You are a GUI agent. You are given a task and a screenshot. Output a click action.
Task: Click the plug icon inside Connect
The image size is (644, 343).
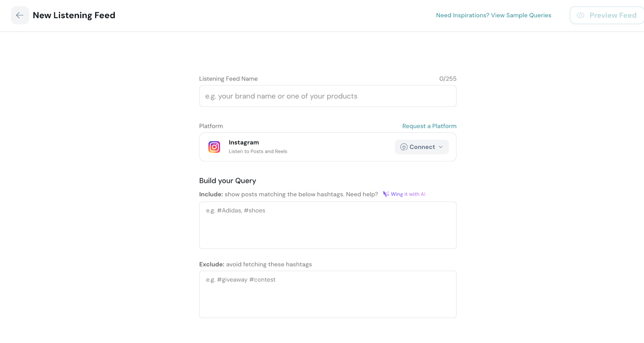(x=404, y=147)
